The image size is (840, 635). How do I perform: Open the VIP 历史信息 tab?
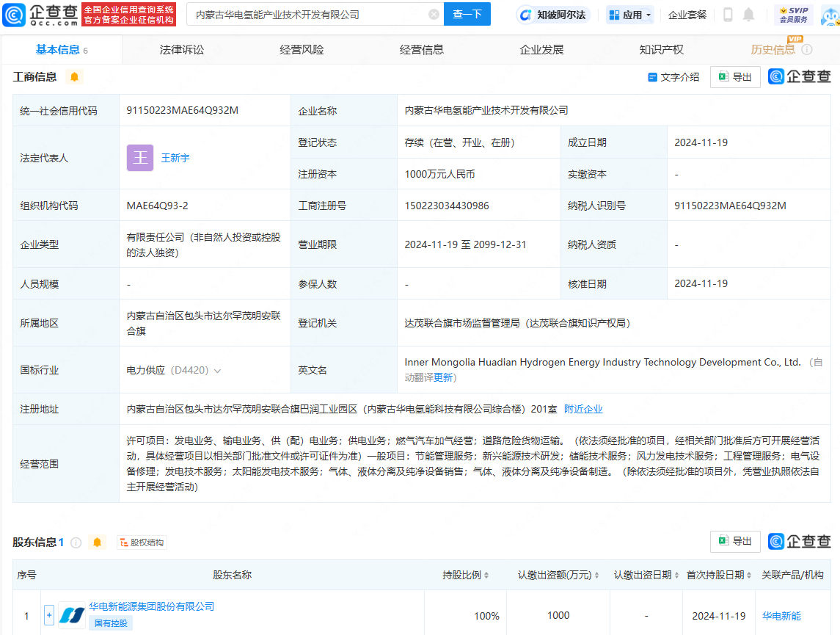click(773, 50)
